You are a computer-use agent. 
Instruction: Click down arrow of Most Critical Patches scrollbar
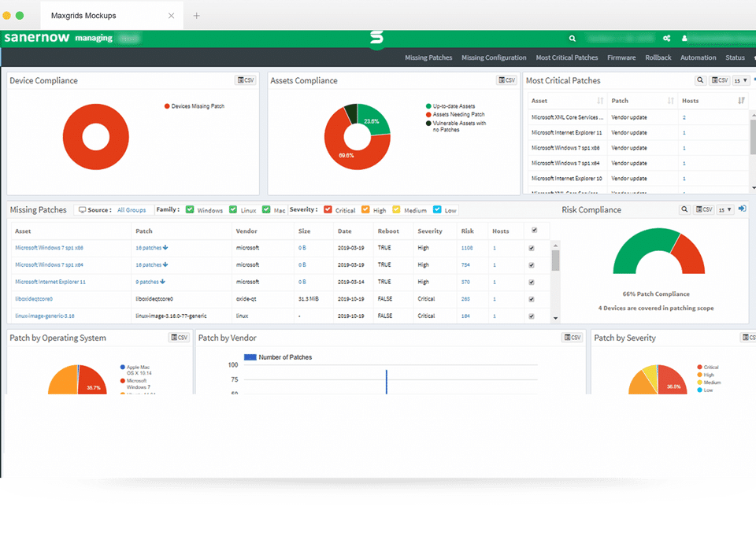pyautogui.click(x=753, y=188)
